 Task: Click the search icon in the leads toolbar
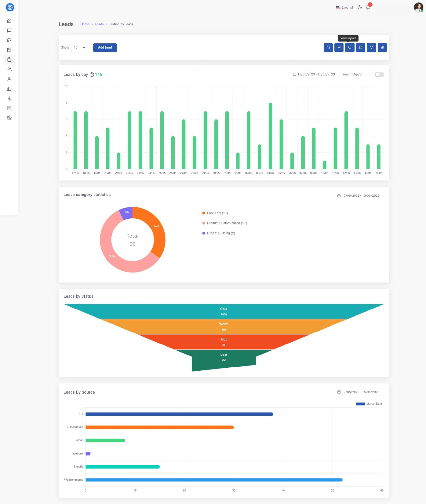(x=328, y=47)
